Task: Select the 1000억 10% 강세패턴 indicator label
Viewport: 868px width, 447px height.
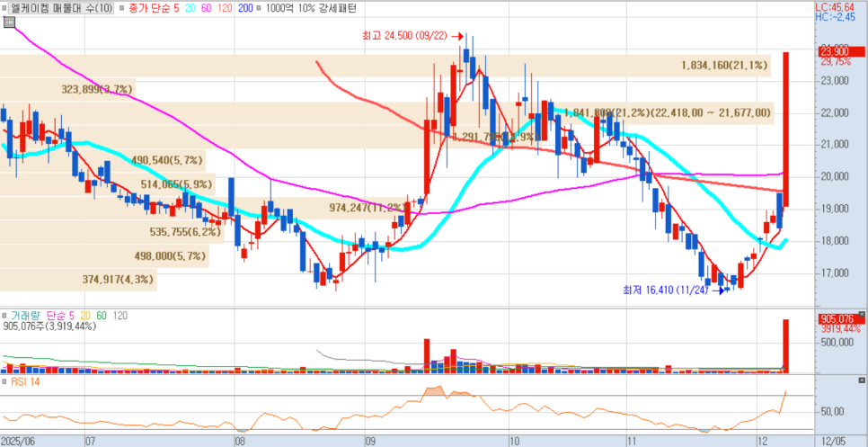Action: tap(311, 8)
